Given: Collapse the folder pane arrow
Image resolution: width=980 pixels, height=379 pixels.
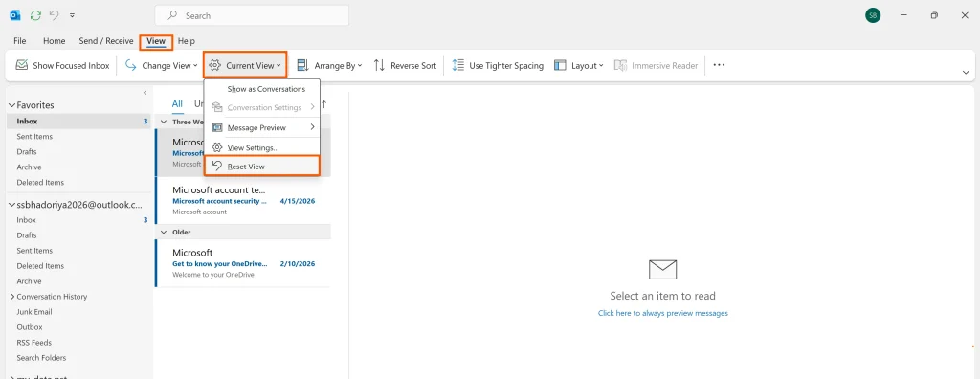Looking at the screenshot, I should tap(145, 93).
